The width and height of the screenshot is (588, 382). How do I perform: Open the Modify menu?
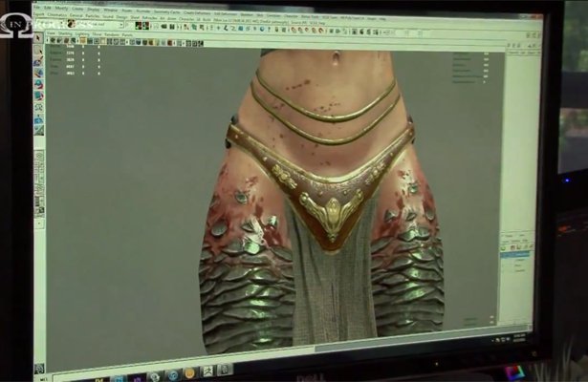click(x=62, y=9)
